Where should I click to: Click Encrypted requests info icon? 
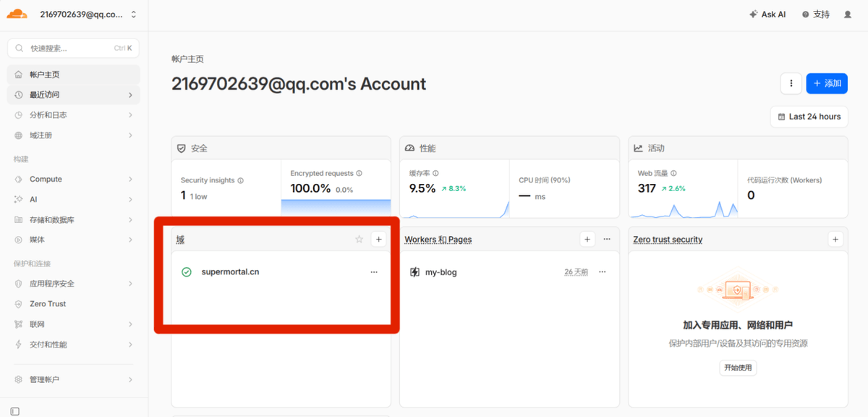[x=359, y=173]
